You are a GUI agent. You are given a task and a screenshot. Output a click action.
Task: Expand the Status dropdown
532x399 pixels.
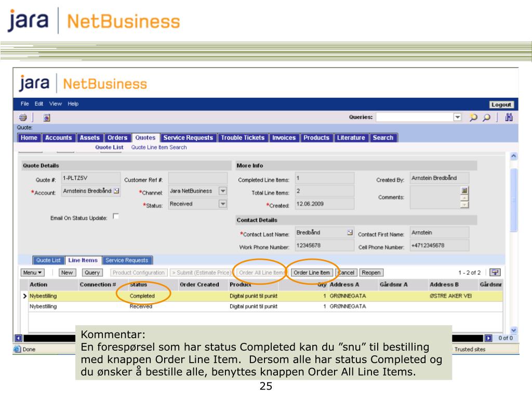tap(222, 204)
